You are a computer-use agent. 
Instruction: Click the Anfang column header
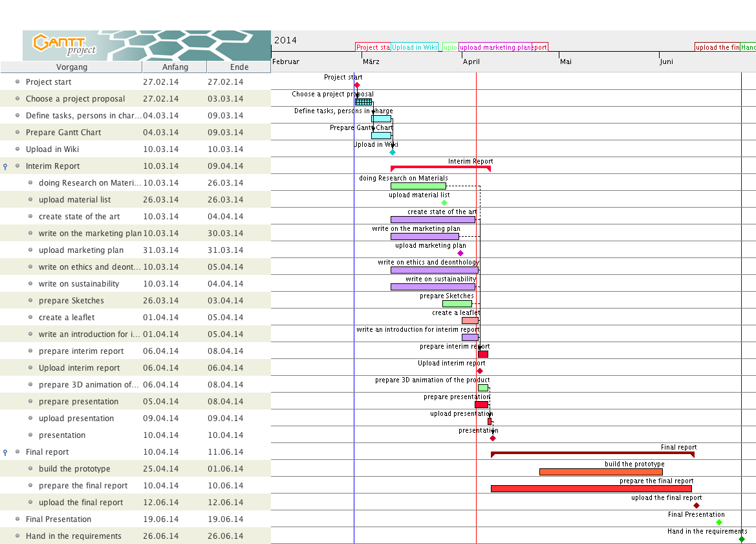175,67
